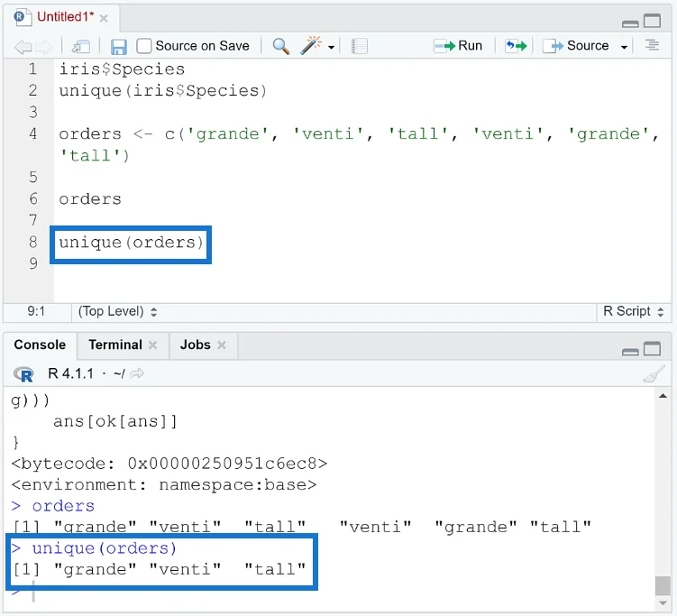677x616 pixels.
Task: Source the active document
Action: point(576,46)
